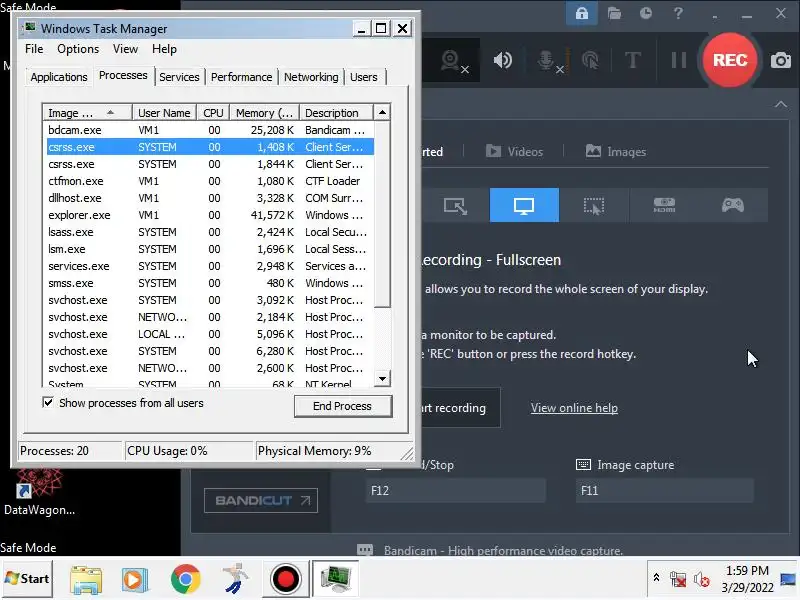Click the Image capture keyboard icon
This screenshot has height=600, width=800.
[583, 465]
